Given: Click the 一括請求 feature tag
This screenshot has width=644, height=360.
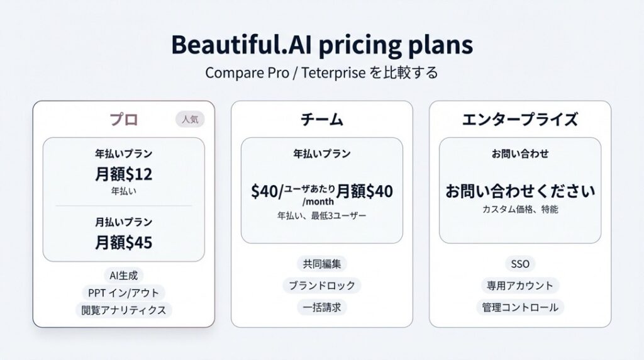Looking at the screenshot, I should [322, 307].
